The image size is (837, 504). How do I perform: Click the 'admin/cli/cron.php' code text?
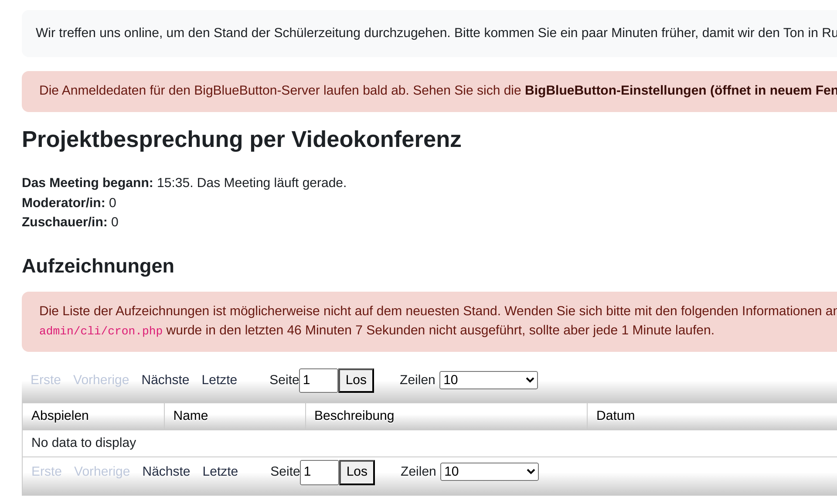(x=101, y=331)
